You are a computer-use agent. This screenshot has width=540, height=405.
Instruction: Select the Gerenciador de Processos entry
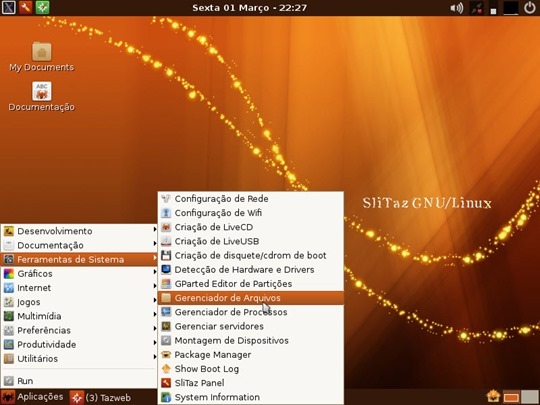click(x=251, y=312)
